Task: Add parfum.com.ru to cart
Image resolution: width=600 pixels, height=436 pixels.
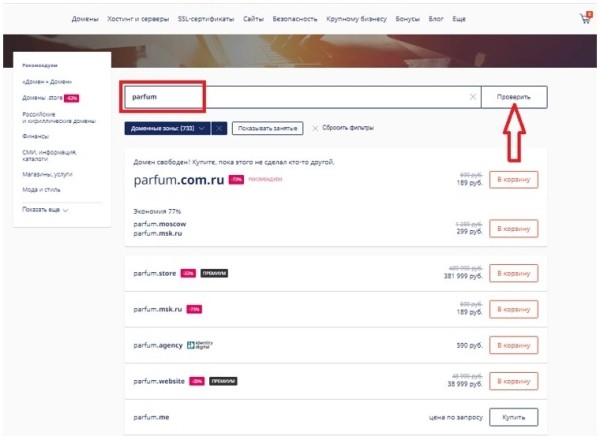Action: point(513,180)
